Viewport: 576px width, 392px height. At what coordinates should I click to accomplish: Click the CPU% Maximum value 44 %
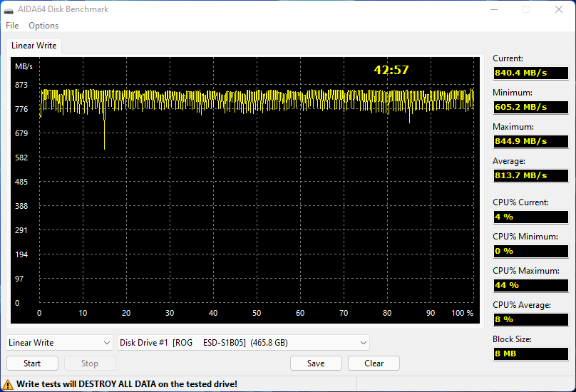(x=531, y=285)
